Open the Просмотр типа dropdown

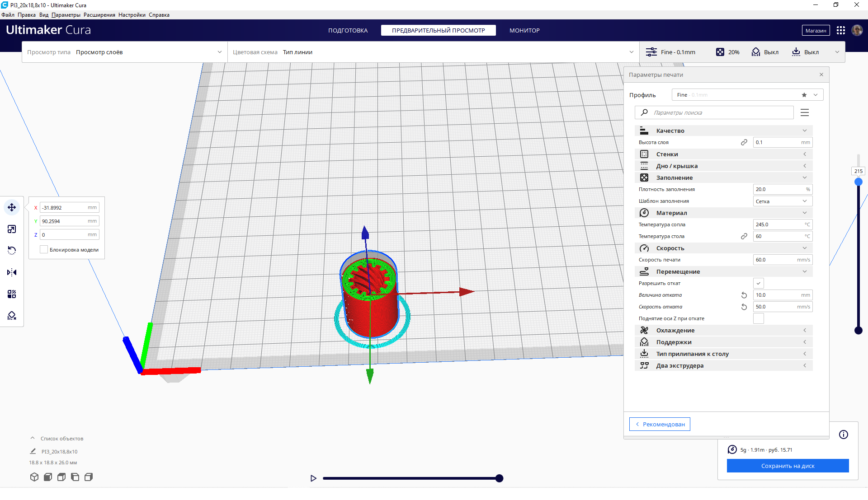[x=125, y=52]
